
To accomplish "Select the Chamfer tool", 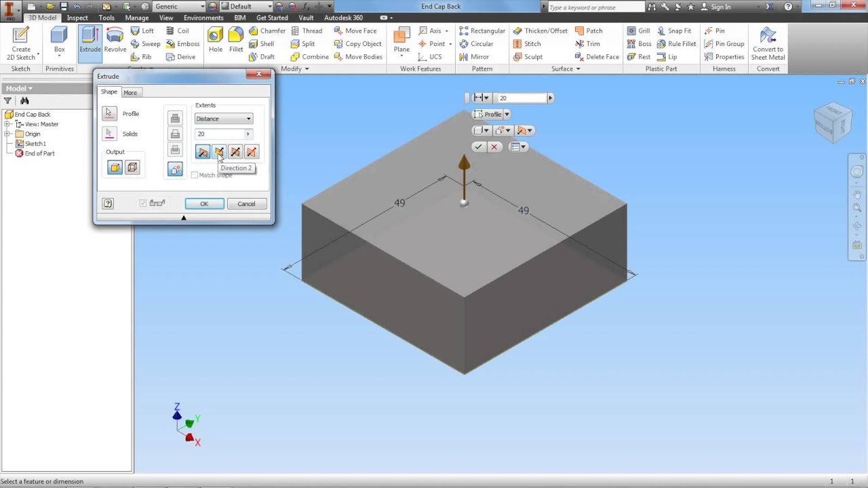I will pyautogui.click(x=267, y=30).
